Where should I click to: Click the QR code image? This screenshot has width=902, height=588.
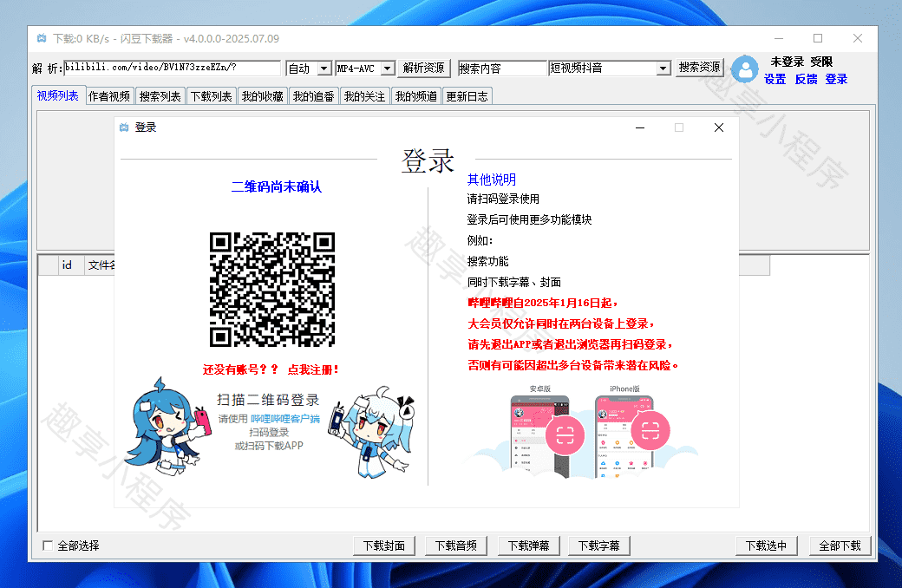(x=272, y=289)
